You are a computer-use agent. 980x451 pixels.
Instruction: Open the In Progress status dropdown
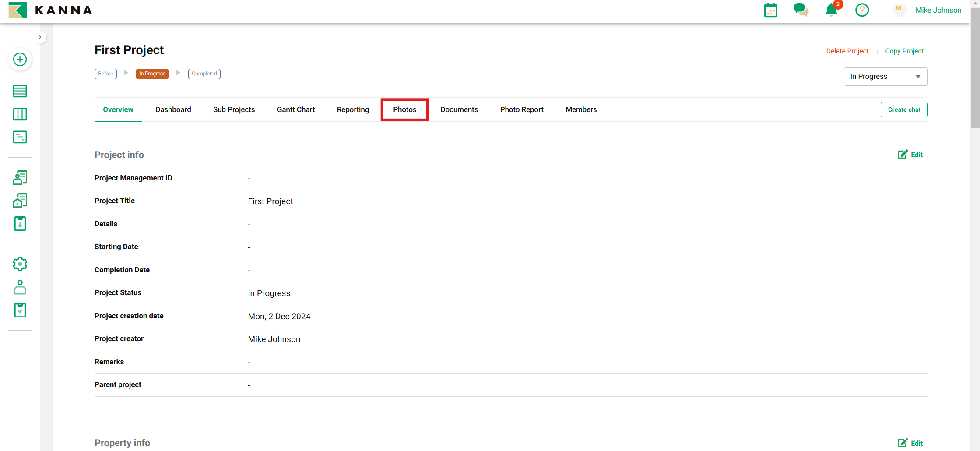pyautogui.click(x=885, y=77)
